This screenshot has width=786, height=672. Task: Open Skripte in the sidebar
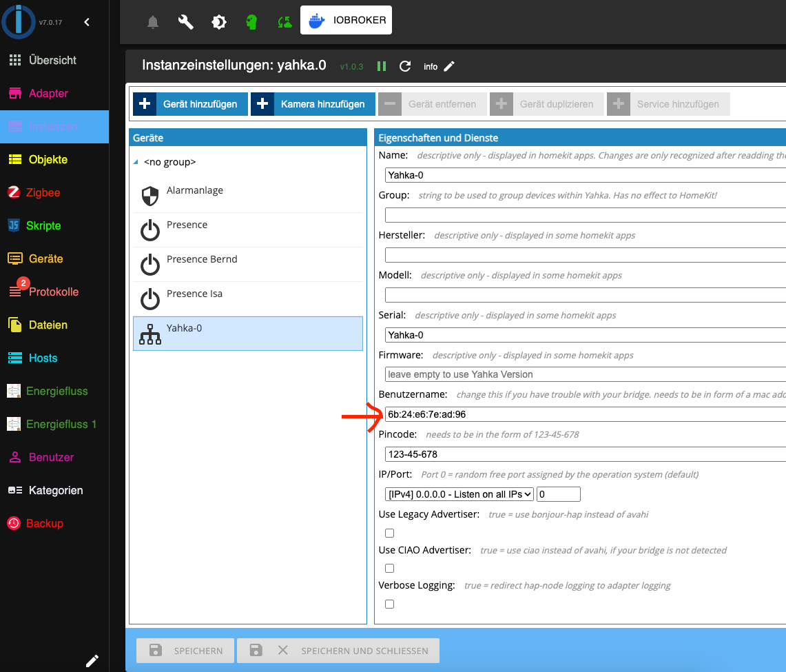pyautogui.click(x=54, y=225)
